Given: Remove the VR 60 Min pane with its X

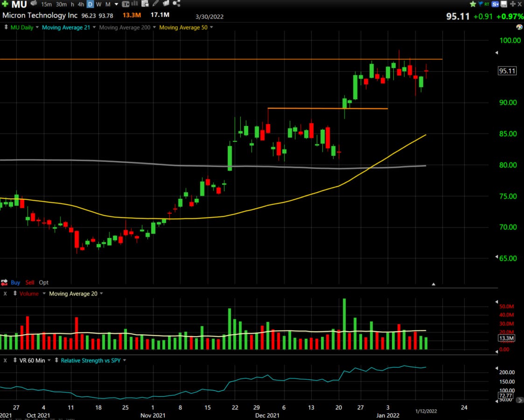Looking at the screenshot, I should [x=5, y=360].
